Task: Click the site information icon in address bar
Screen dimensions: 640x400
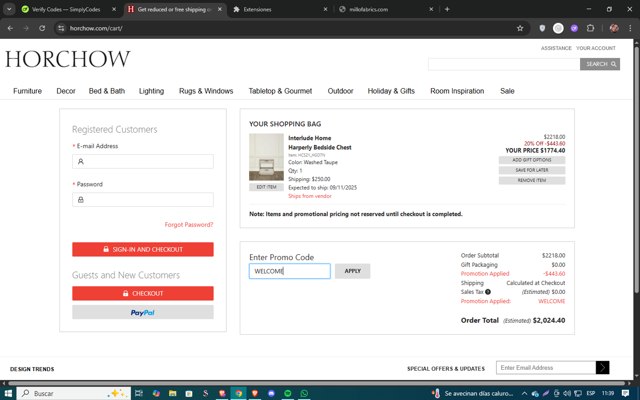Action: pyautogui.click(x=61, y=28)
